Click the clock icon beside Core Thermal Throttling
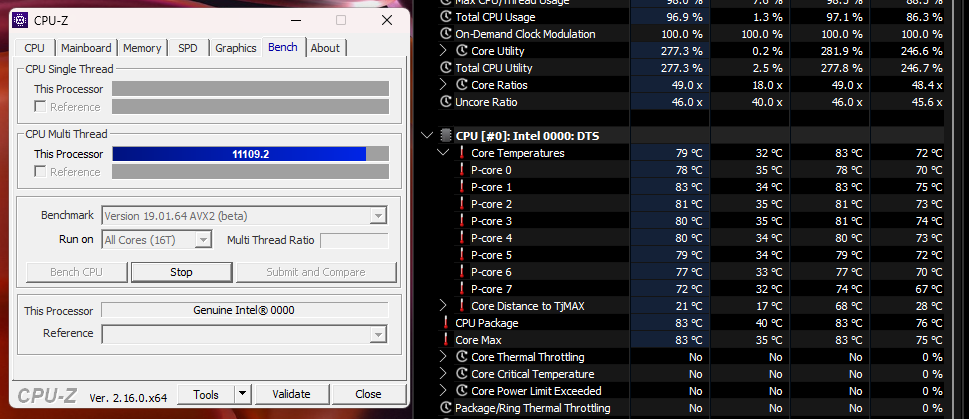This screenshot has height=419, width=969. click(x=462, y=357)
